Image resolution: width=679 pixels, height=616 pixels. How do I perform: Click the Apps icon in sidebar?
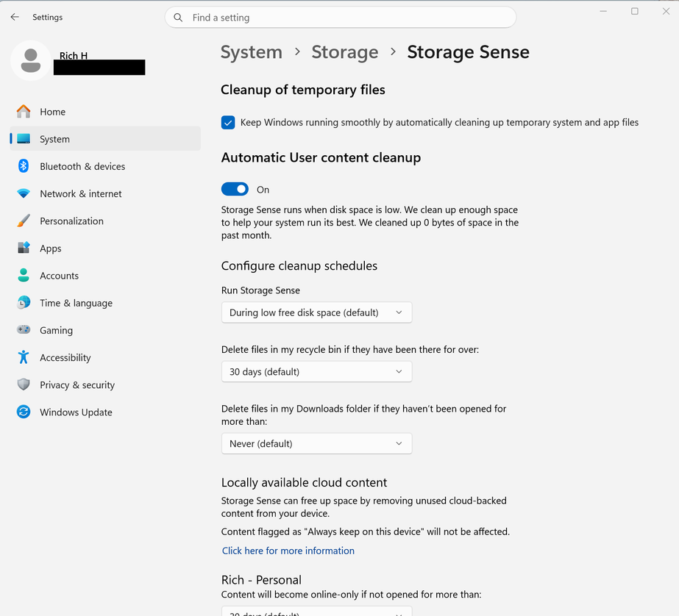point(24,248)
